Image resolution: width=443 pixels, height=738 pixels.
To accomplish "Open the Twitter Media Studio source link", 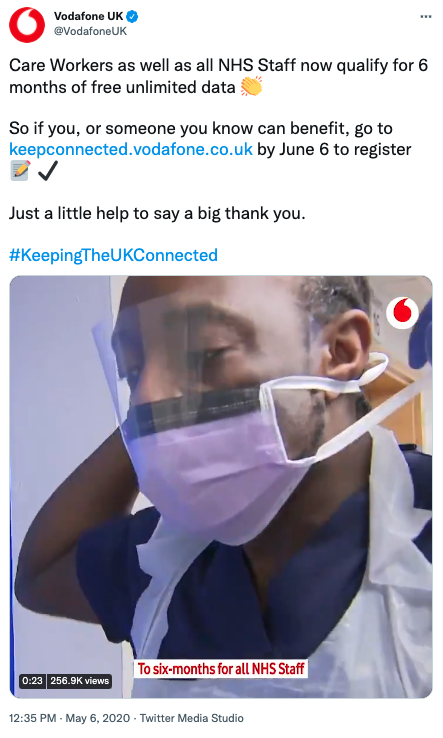I will [192, 718].
